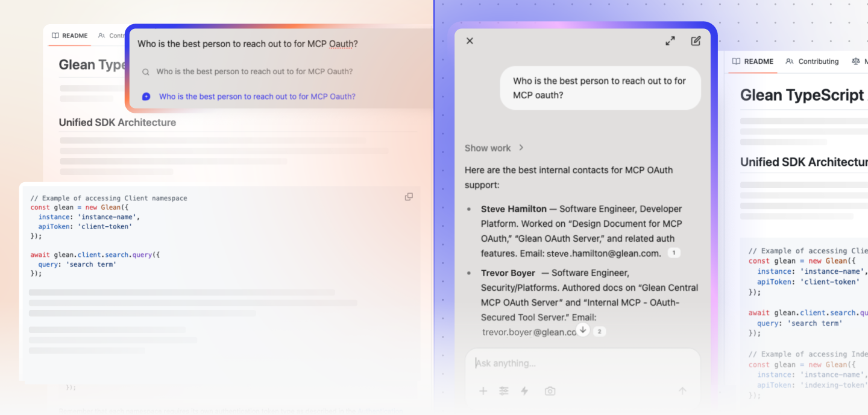Viewport: 868px width, 415px height.
Task: Close the Glean chat panel
Action: pyautogui.click(x=470, y=41)
